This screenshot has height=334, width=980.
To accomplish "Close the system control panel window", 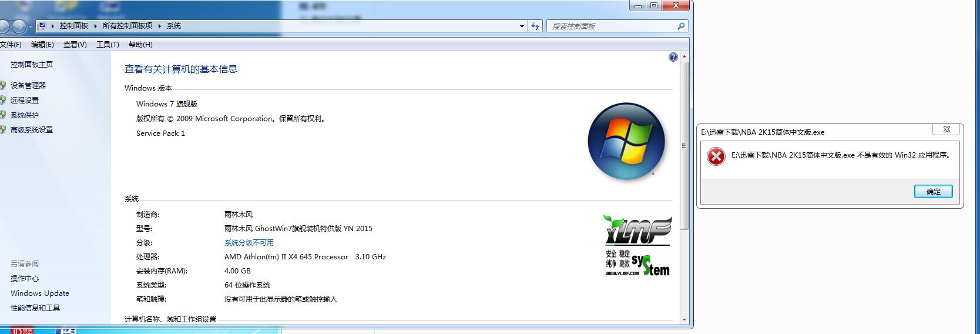I will 676,5.
